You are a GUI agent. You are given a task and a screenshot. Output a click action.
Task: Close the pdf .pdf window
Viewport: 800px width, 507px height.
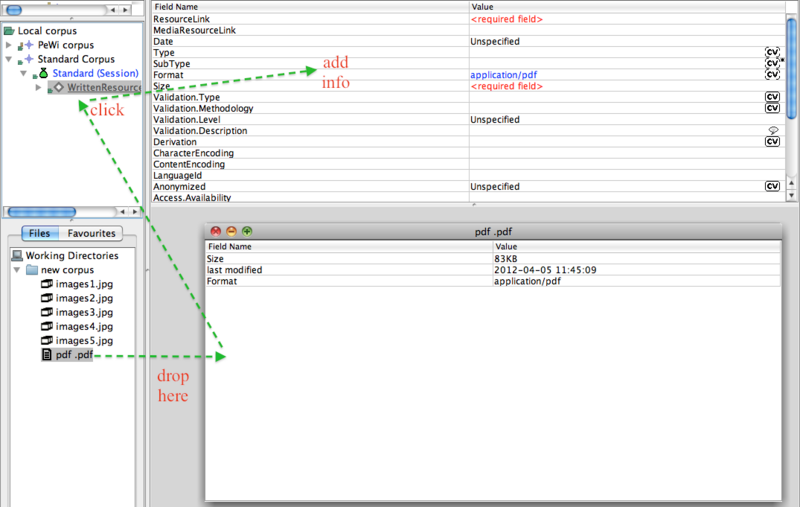click(216, 232)
